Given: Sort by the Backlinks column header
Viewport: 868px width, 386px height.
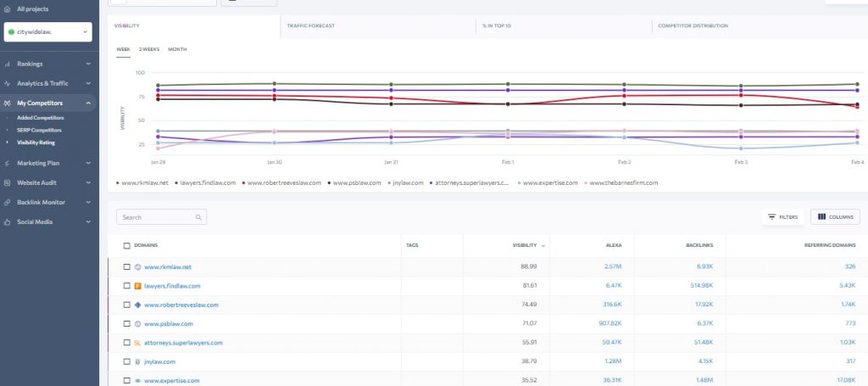Looking at the screenshot, I should 699,245.
